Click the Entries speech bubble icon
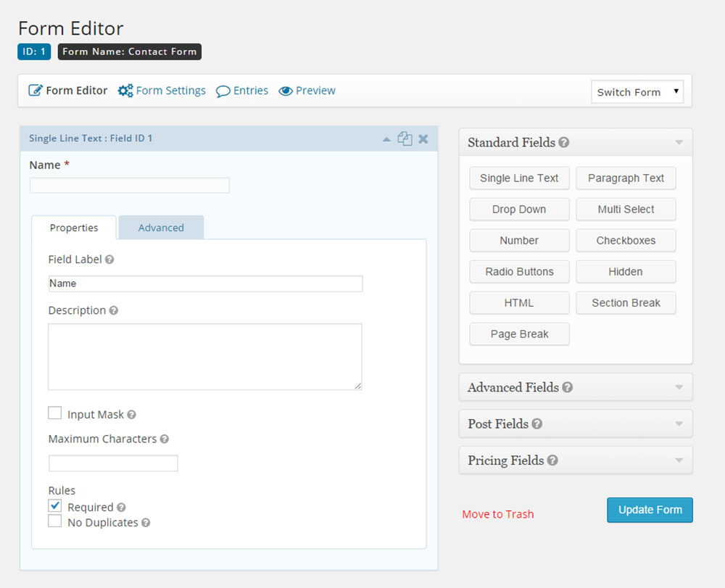This screenshot has width=725, height=588. 223,91
